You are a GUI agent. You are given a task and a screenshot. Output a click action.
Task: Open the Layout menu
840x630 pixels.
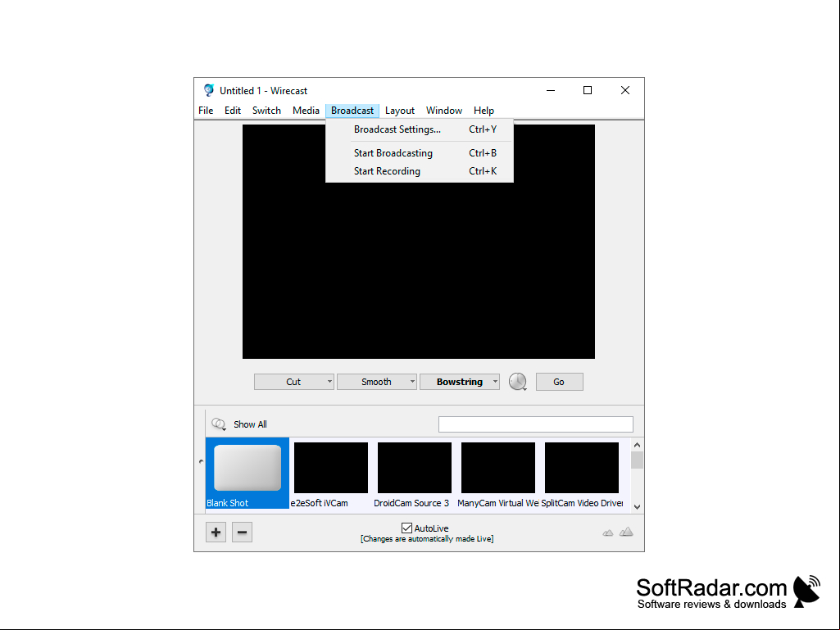[400, 111]
